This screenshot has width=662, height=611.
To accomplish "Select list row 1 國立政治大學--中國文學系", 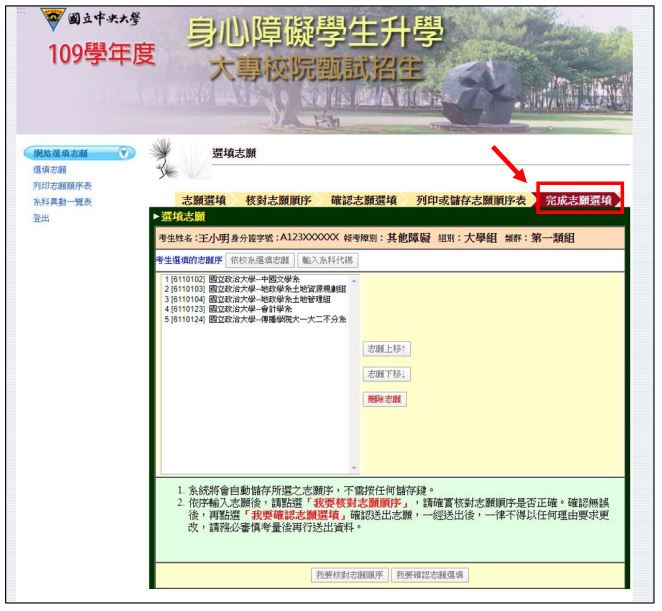I will [256, 280].
